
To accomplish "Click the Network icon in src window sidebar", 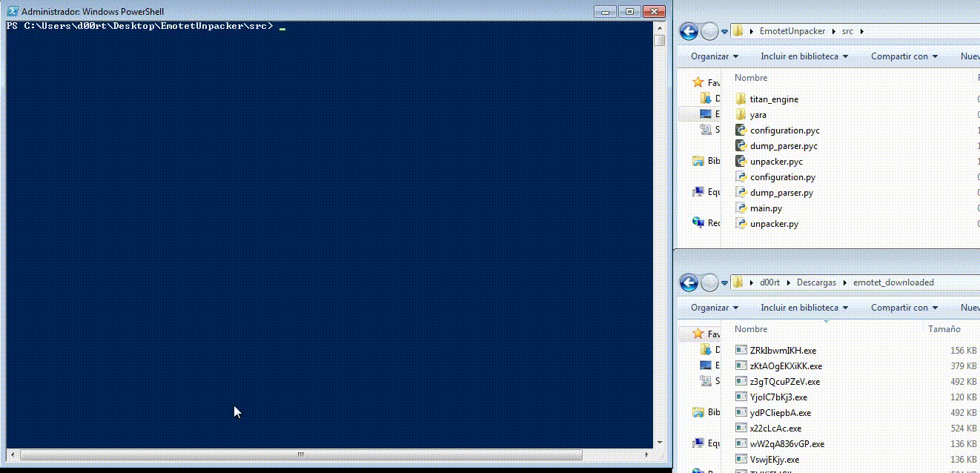I will [698, 222].
